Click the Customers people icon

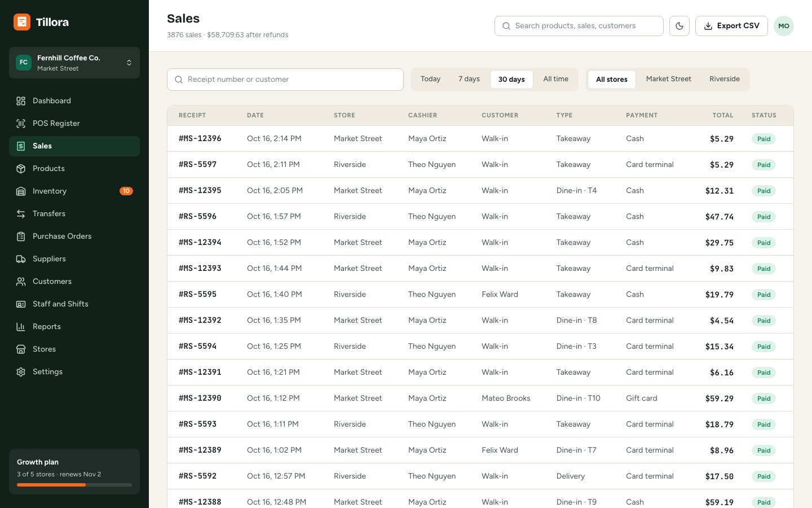tap(21, 282)
